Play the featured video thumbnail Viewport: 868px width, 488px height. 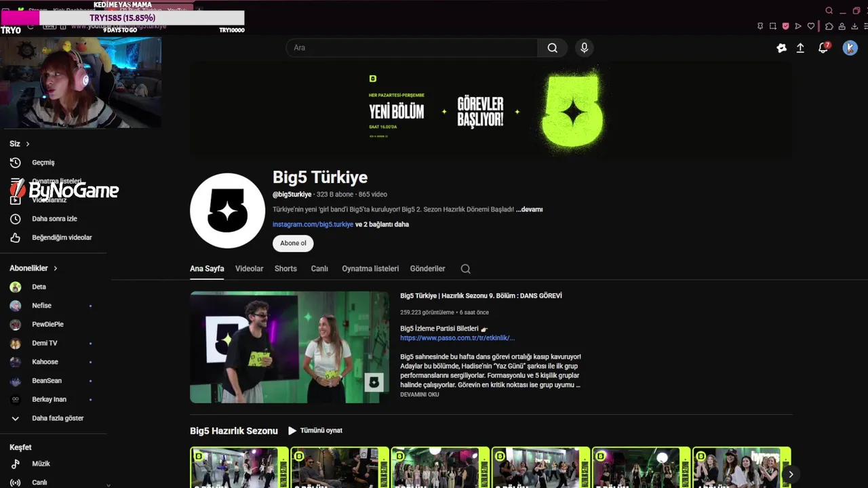click(x=290, y=347)
